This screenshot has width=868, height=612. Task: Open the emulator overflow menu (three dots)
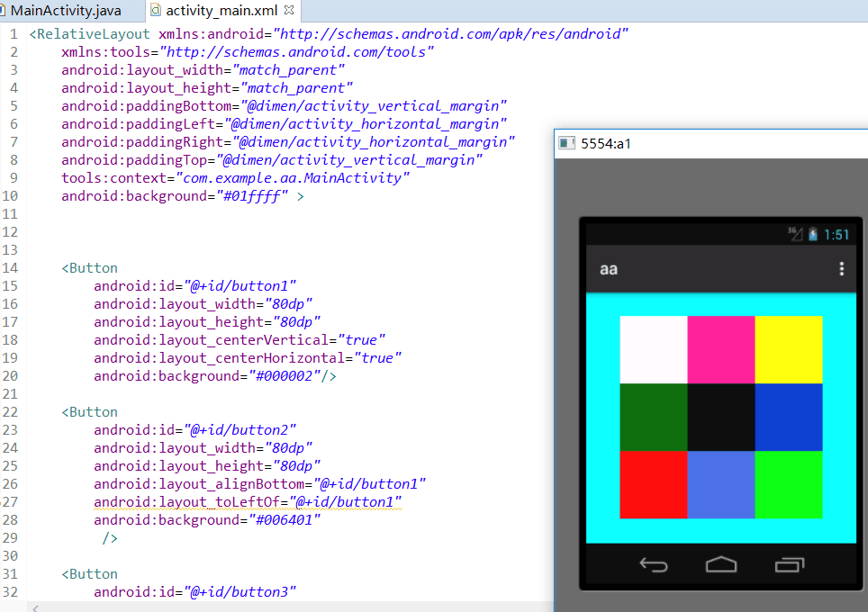pyautogui.click(x=841, y=269)
